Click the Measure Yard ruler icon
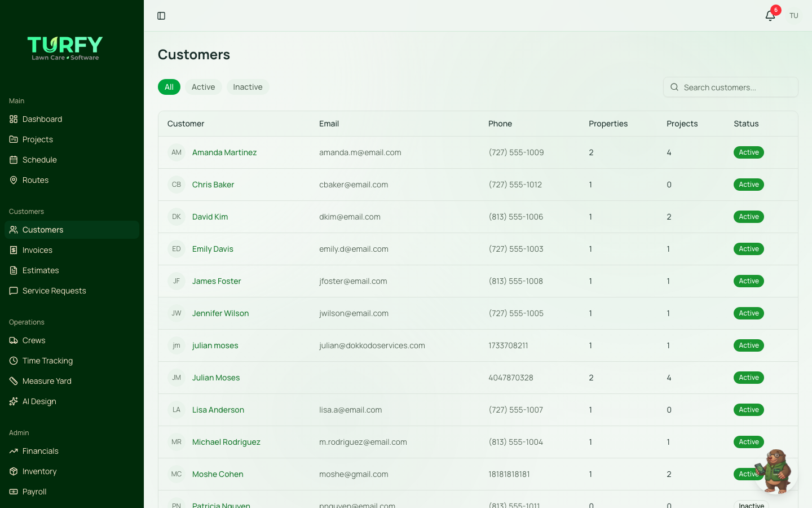Image resolution: width=812 pixels, height=508 pixels. tap(14, 381)
